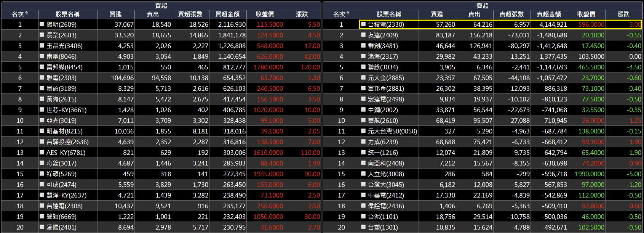This screenshot has height=233, width=644.
Task: Enable the 富邦媒(8454) checkbox
Action: click(x=42, y=67)
